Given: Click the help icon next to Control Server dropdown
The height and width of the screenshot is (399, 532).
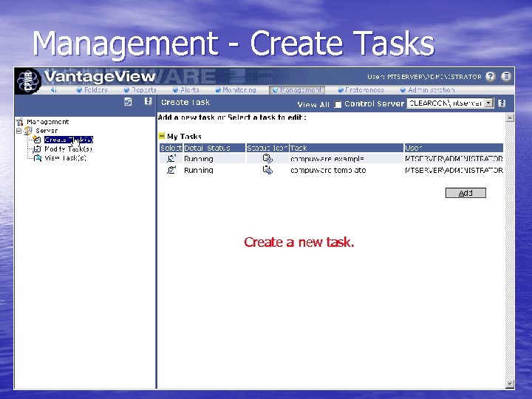Looking at the screenshot, I should pos(502,103).
